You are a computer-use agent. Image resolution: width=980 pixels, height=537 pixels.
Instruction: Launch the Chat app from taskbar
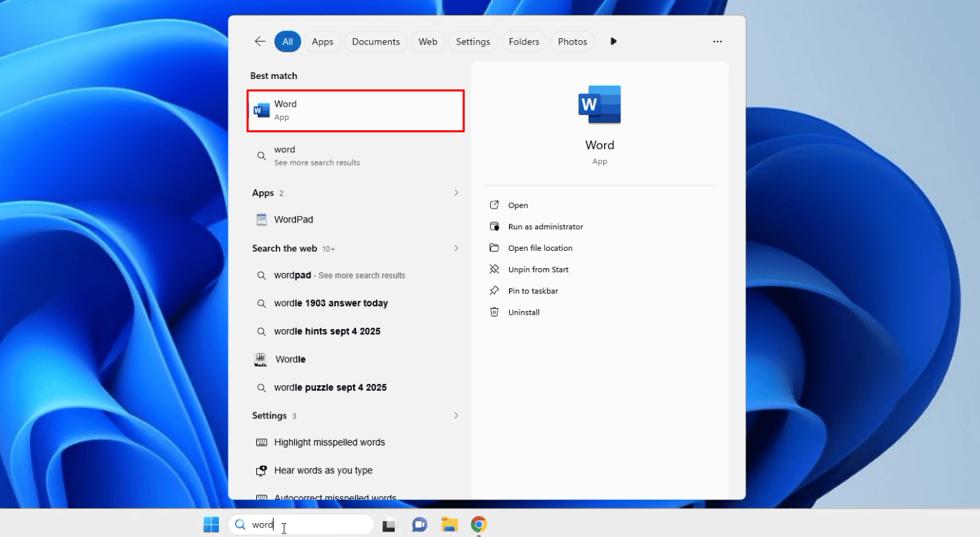pyautogui.click(x=419, y=525)
